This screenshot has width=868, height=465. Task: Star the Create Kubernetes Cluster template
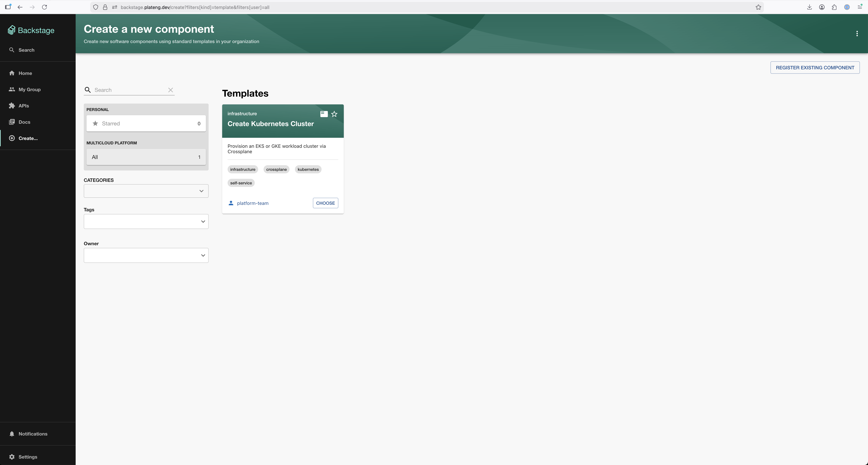334,114
